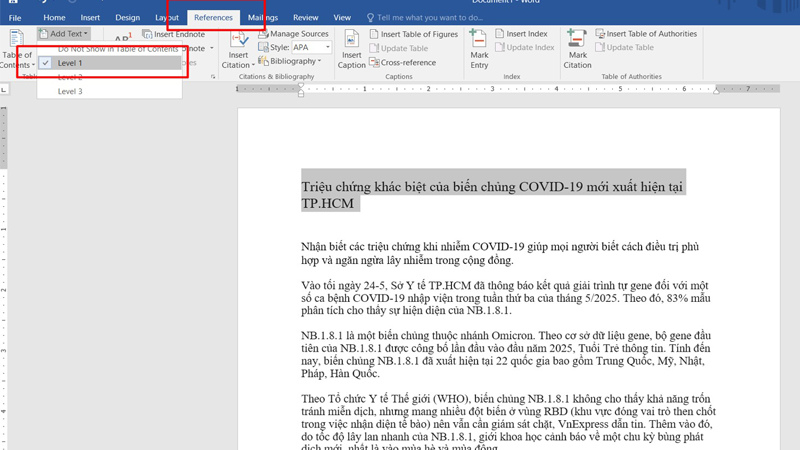Select the checked Level 1 option

click(x=70, y=63)
